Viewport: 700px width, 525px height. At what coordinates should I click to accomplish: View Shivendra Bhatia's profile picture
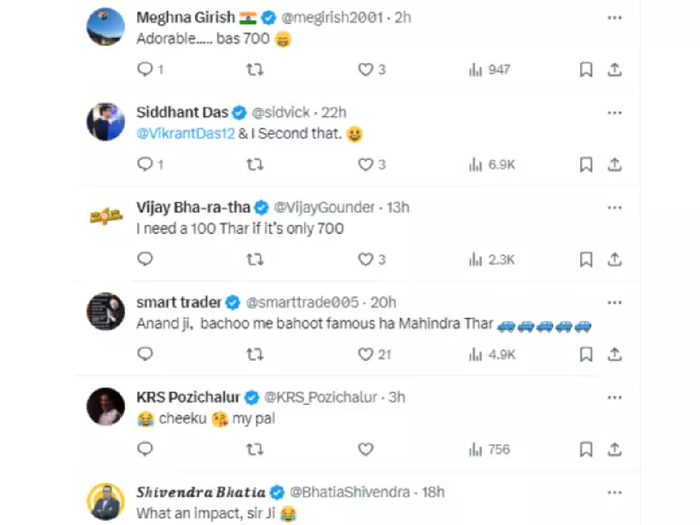point(106,501)
